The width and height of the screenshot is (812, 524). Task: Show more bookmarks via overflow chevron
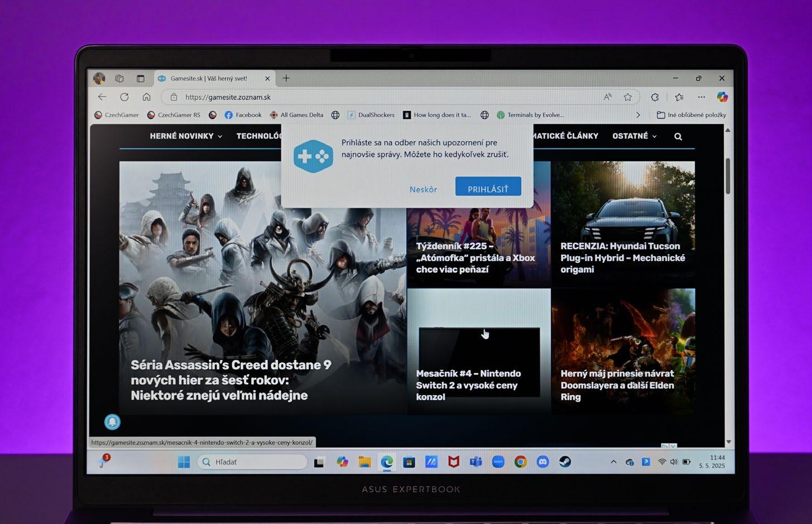638,115
